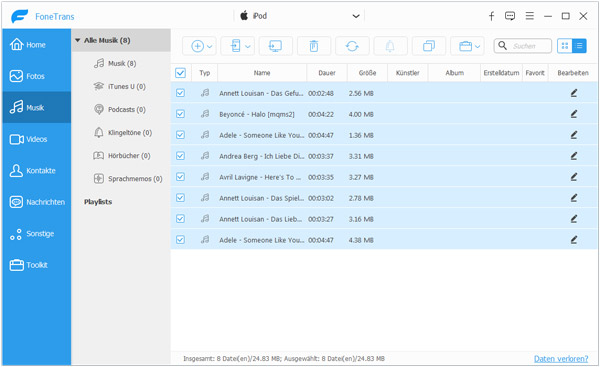Edit Avril Lavigne - Here's To track
600x367 pixels.
(x=574, y=177)
